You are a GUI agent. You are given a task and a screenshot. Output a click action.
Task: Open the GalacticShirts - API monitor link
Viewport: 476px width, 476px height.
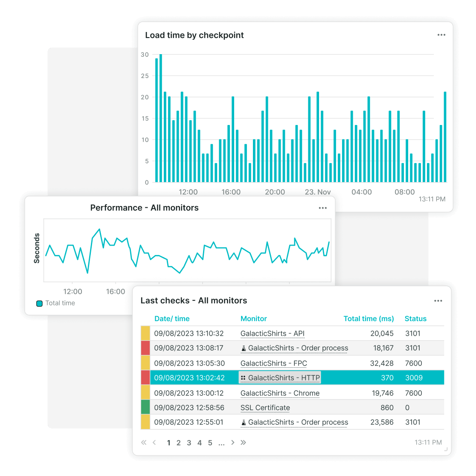point(273,334)
